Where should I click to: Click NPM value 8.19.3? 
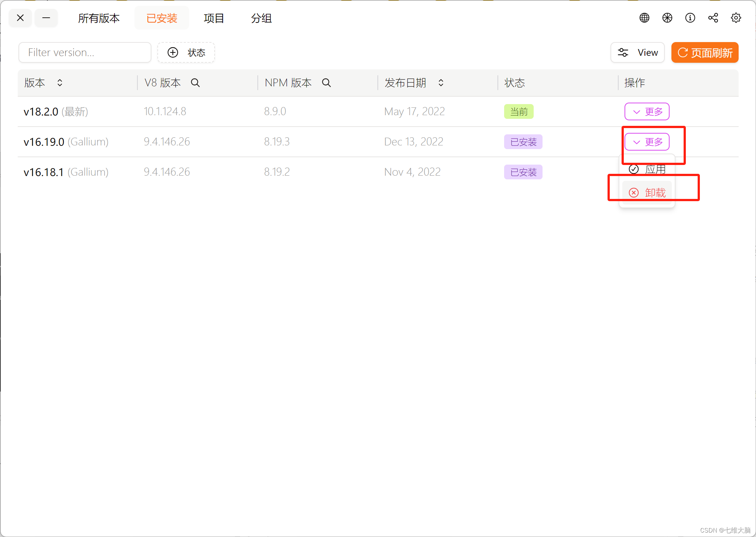[277, 142]
